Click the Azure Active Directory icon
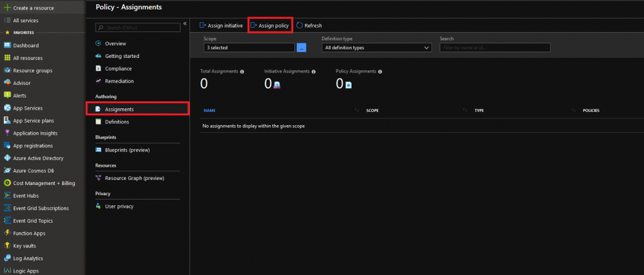Image resolution: width=644 pixels, height=275 pixels. point(7,158)
